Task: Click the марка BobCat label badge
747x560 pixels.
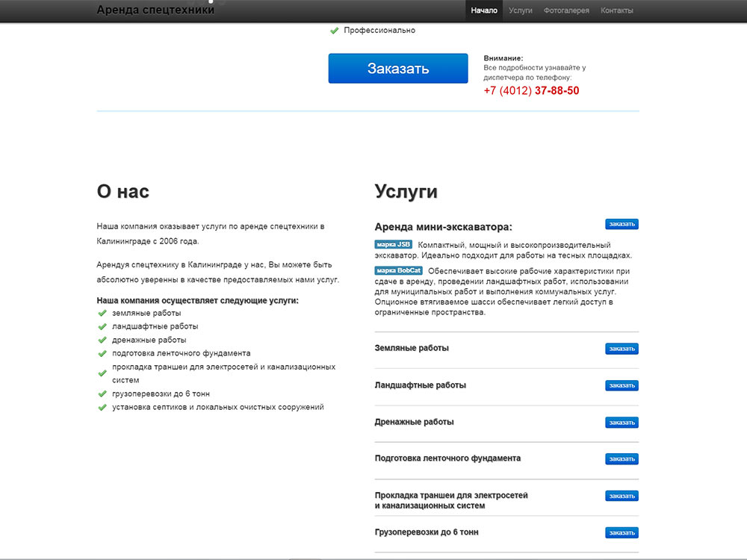Action: (x=398, y=270)
